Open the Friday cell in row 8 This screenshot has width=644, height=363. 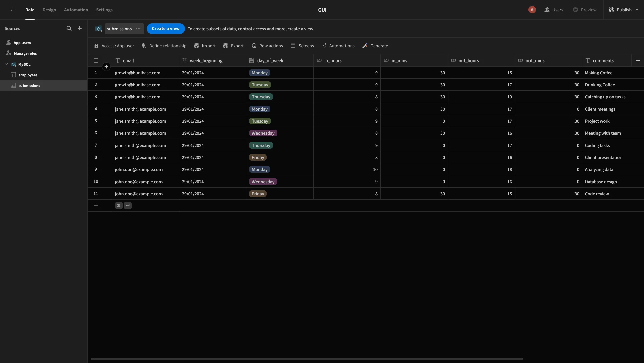(280, 157)
